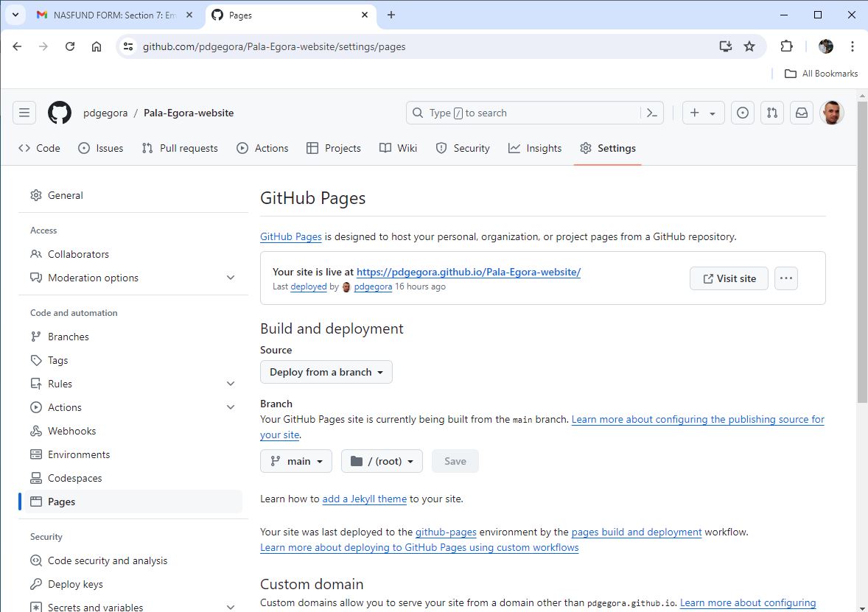Expand the Rules sidebar section
Image resolution: width=868 pixels, height=612 pixels.
point(133,384)
